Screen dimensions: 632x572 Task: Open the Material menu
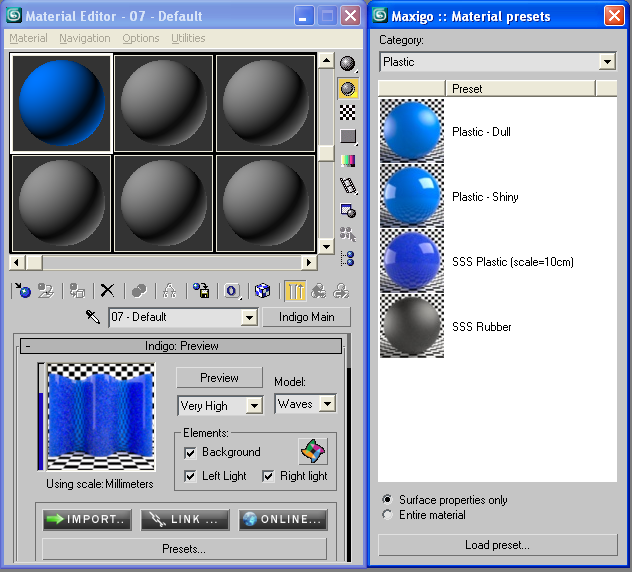(x=28, y=38)
